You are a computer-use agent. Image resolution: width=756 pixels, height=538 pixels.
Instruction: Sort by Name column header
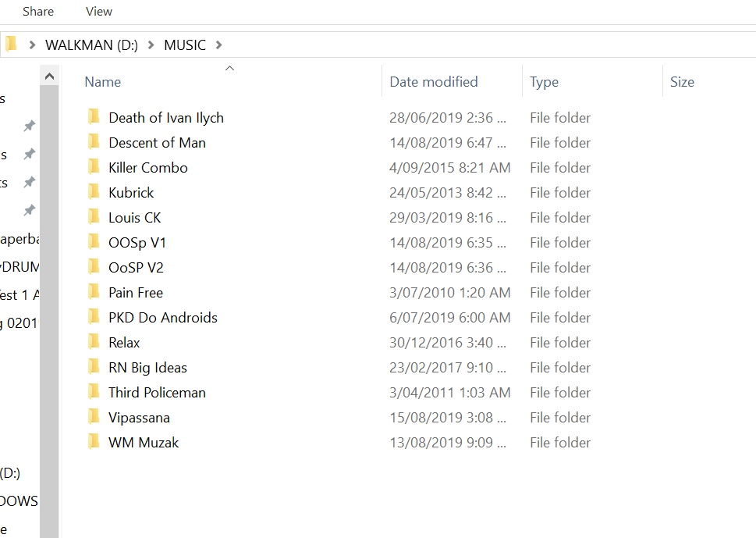103,82
